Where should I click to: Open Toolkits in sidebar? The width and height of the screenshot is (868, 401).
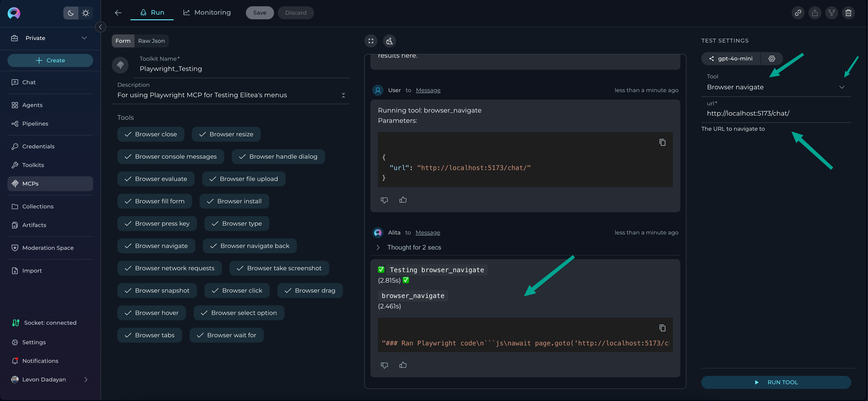coord(50,165)
